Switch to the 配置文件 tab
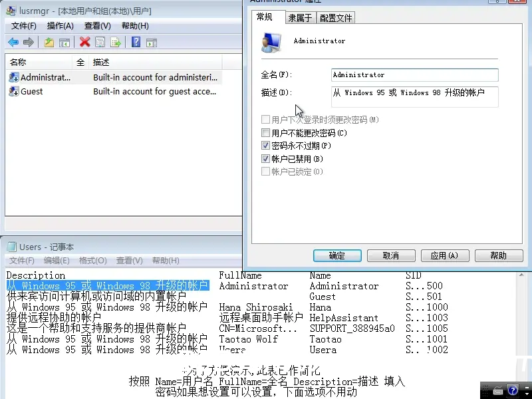The image size is (532, 399). 336,18
